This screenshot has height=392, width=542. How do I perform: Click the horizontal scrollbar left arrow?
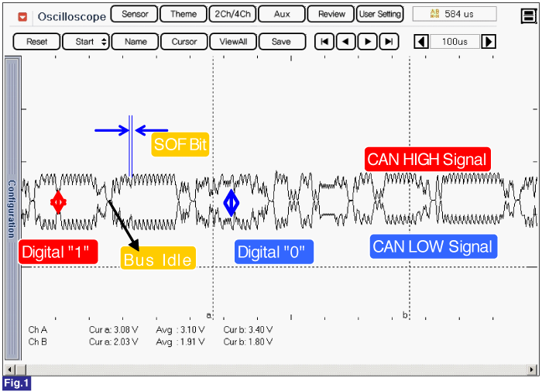[9, 370]
